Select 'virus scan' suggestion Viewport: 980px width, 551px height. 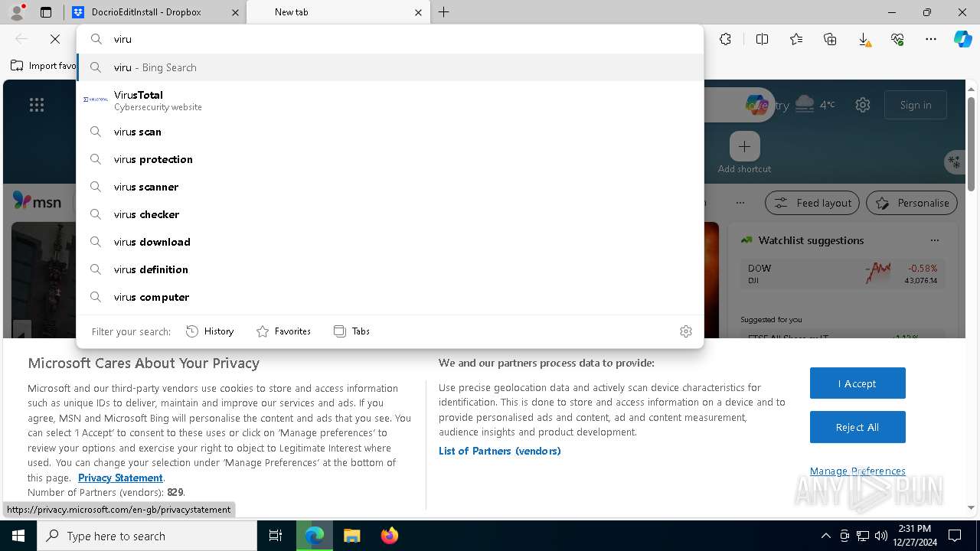point(390,132)
